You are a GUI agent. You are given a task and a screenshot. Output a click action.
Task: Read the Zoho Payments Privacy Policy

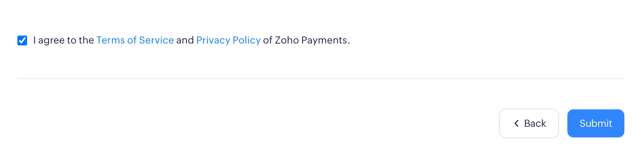228,40
